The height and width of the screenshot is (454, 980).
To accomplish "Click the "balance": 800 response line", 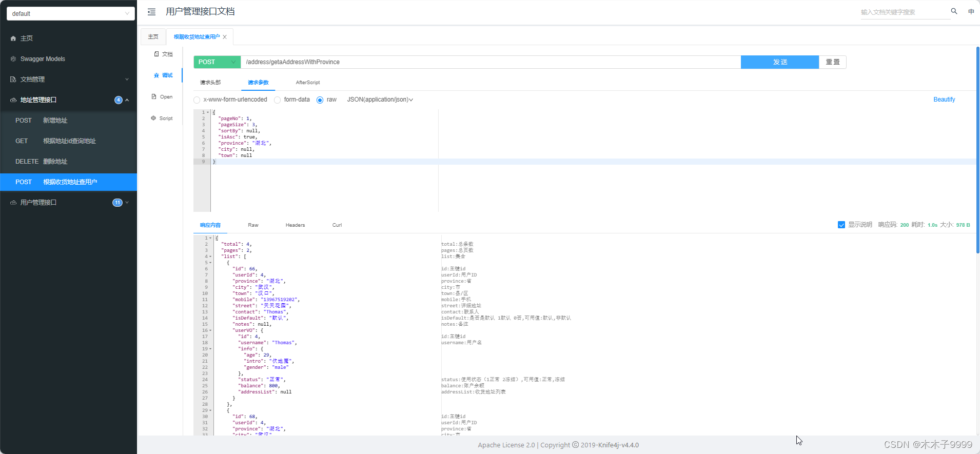I will [259, 386].
